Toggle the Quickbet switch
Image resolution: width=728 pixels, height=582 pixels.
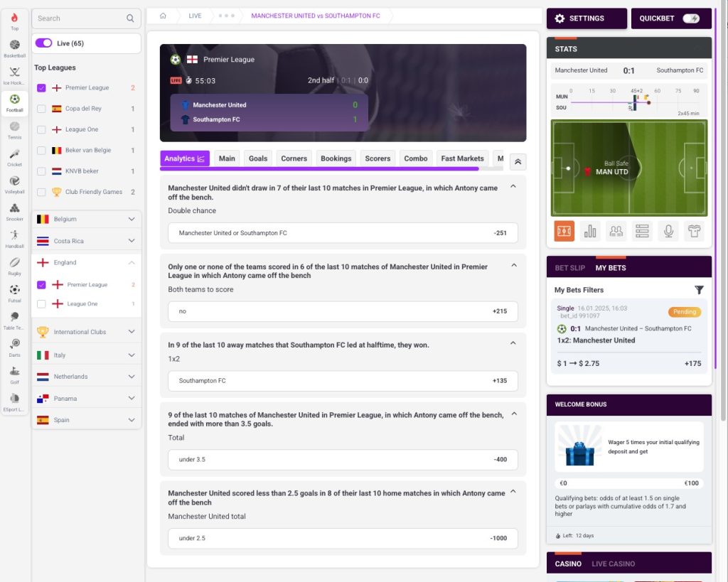click(691, 18)
